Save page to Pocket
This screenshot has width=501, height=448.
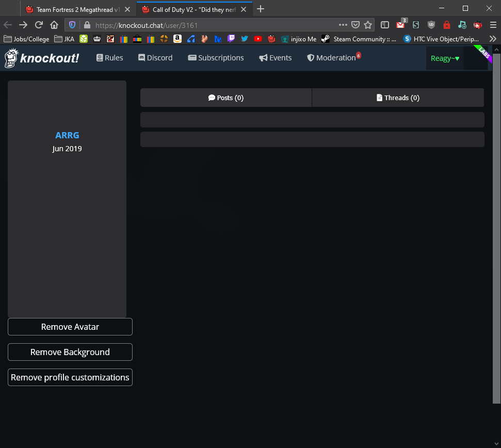355,25
